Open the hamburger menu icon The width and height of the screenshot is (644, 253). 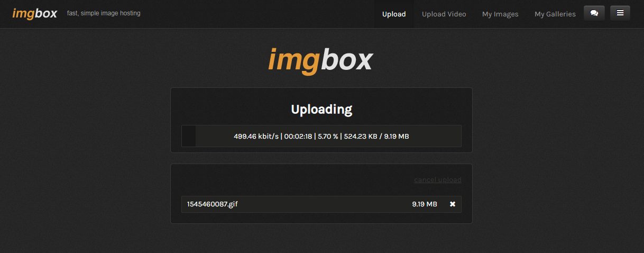(x=620, y=13)
